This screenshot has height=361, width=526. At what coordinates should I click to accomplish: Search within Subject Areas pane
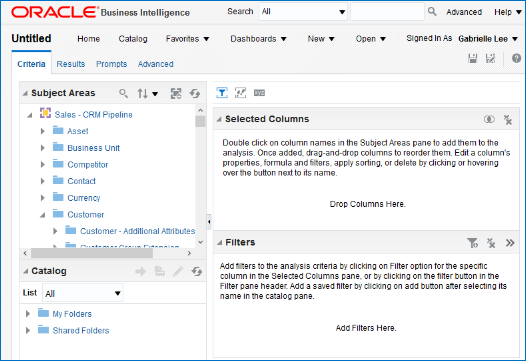(x=123, y=93)
